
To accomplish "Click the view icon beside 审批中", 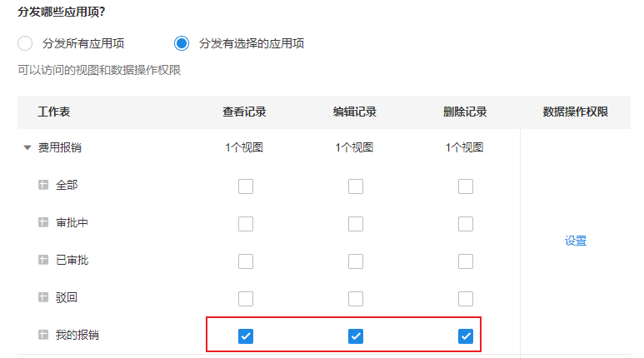I will (43, 222).
